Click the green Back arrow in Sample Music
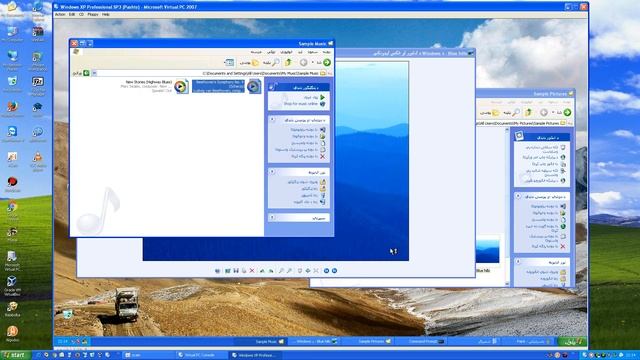This screenshot has height=360, width=640. coord(327,62)
